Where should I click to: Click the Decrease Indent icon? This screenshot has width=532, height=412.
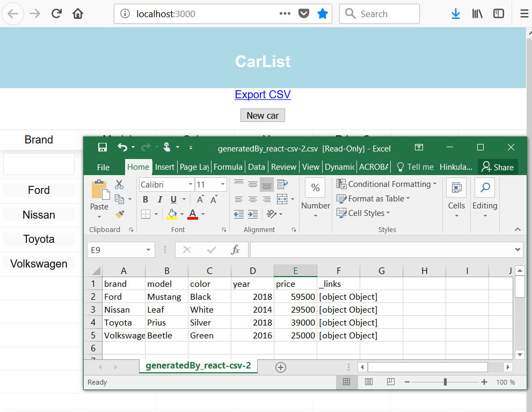(239, 214)
